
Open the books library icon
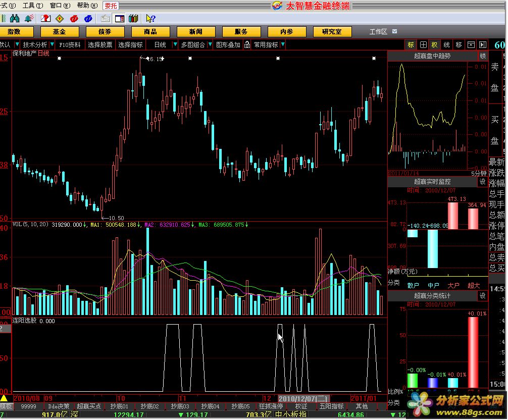tap(133, 19)
